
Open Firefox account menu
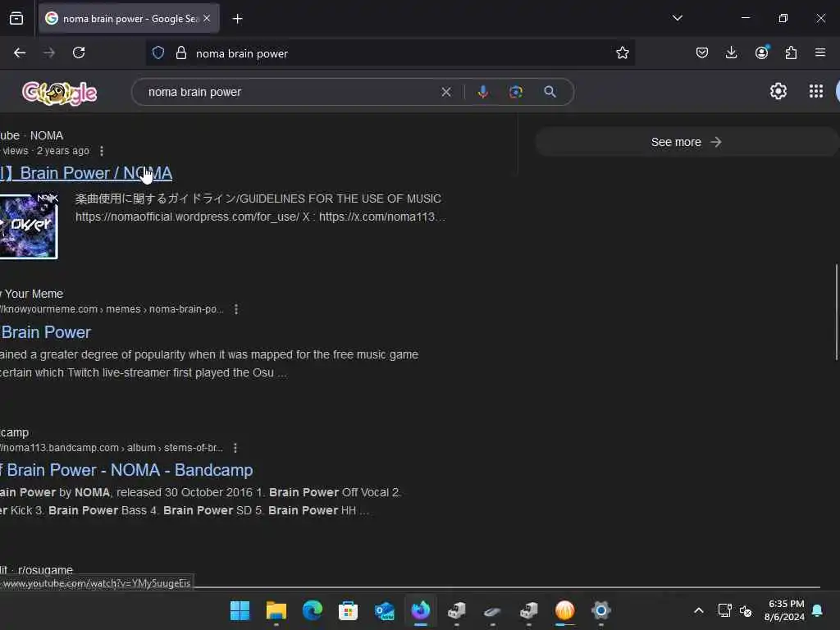761,52
